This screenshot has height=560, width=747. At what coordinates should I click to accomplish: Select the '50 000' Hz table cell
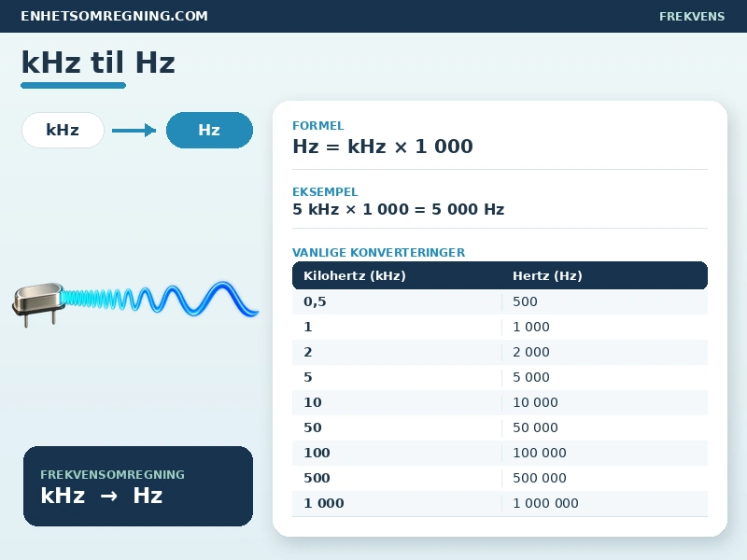(x=605, y=427)
